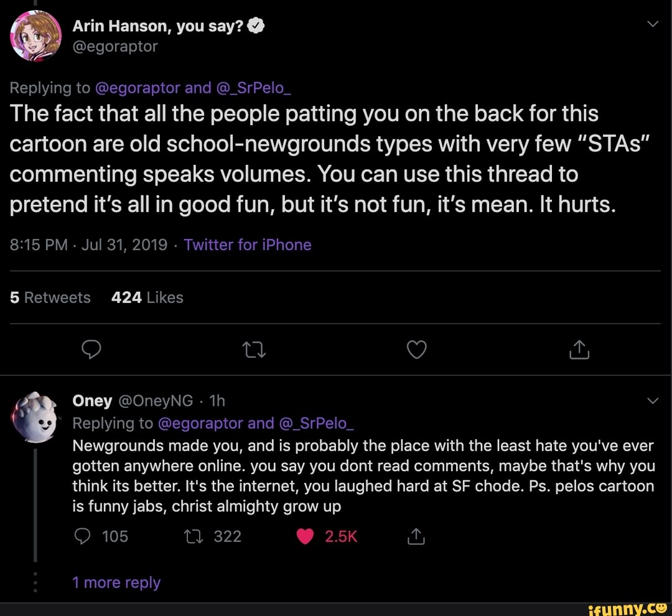Open Oney's profile avatar
This screenshot has height=616, width=672.
pyautogui.click(x=35, y=416)
